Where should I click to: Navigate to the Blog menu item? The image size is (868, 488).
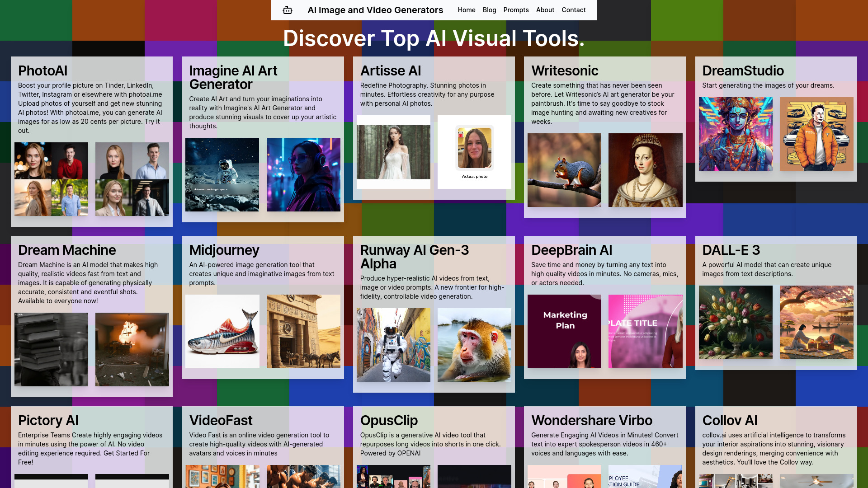[490, 10]
